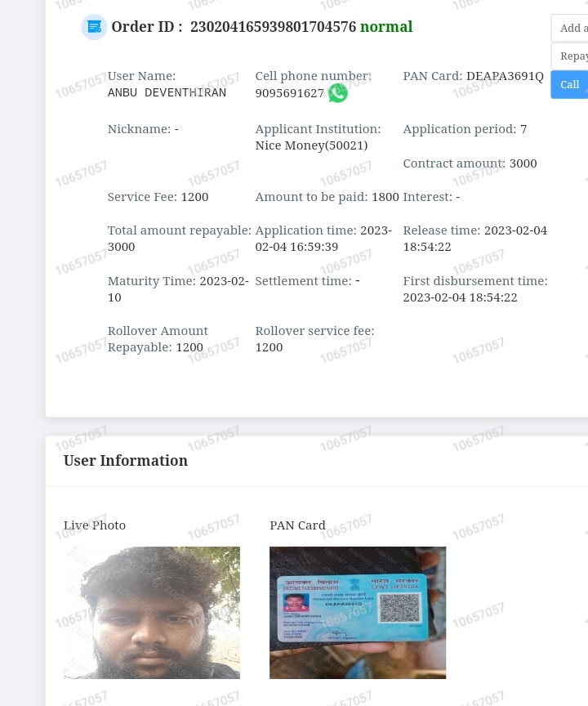
Task: Click the Service Fee 1200 field
Action: tap(158, 197)
